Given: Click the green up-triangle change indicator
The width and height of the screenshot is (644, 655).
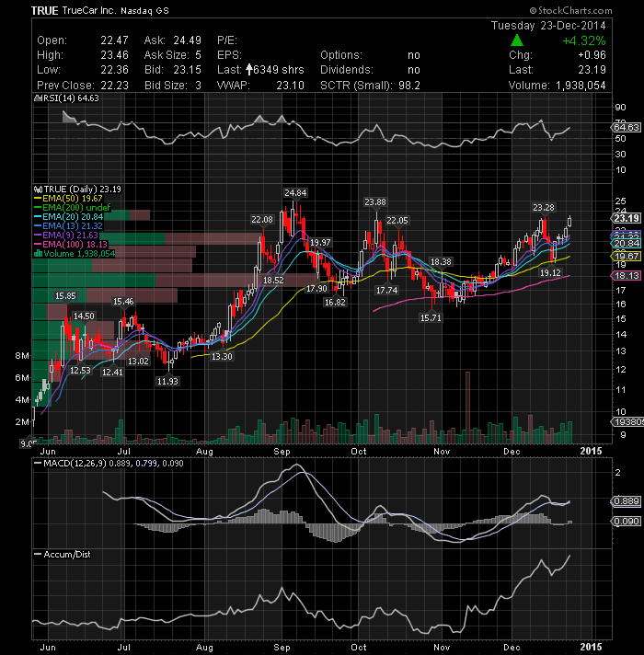Looking at the screenshot, I should tap(517, 40).
